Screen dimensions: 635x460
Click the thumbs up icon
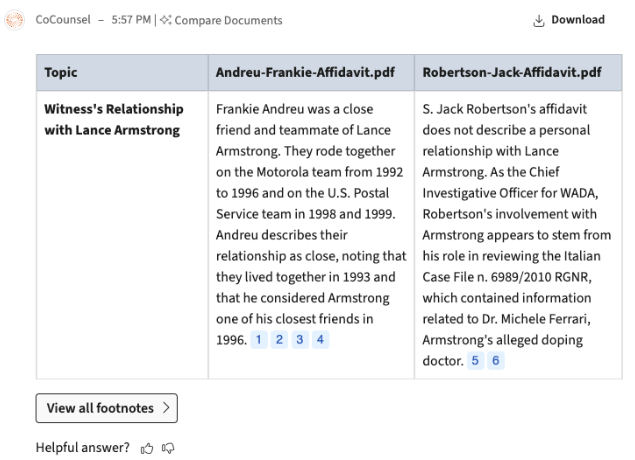point(145,447)
